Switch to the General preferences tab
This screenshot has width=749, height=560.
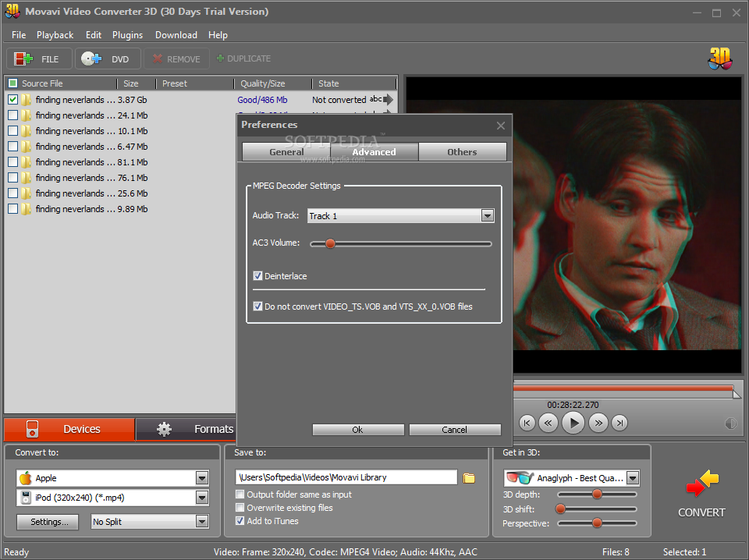click(286, 152)
